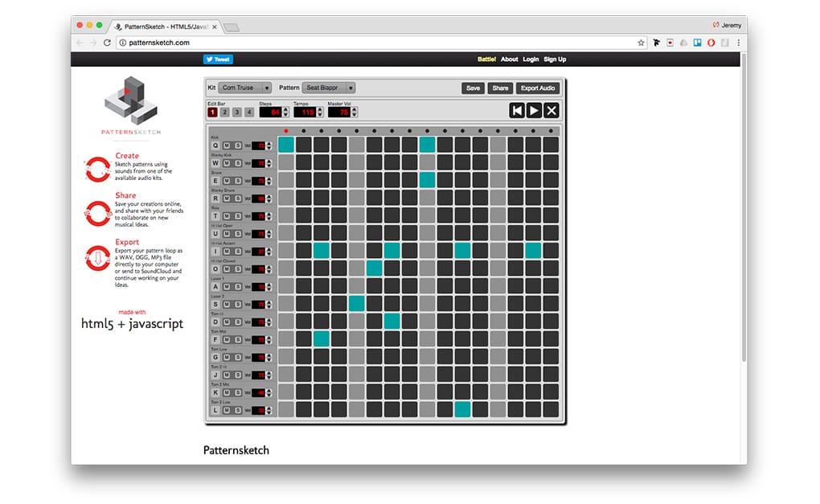The image size is (820, 504).
Task: Click the Kit dropdown arrow button
Action: (268, 88)
